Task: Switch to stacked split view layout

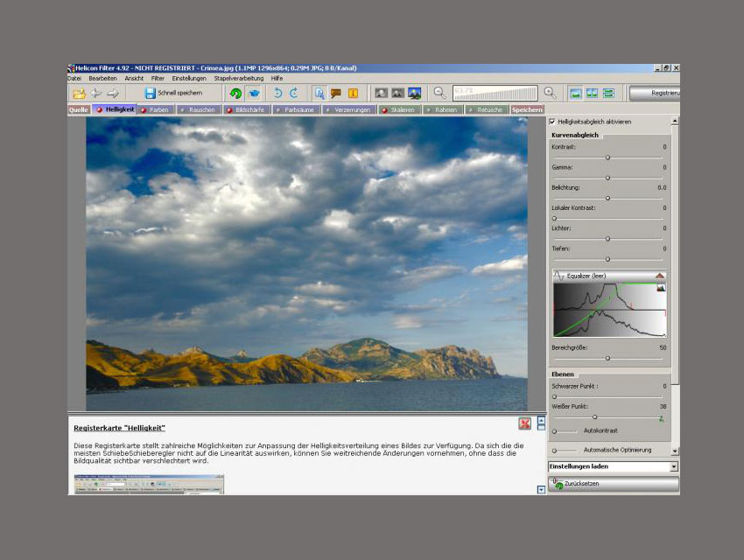Action: (609, 93)
